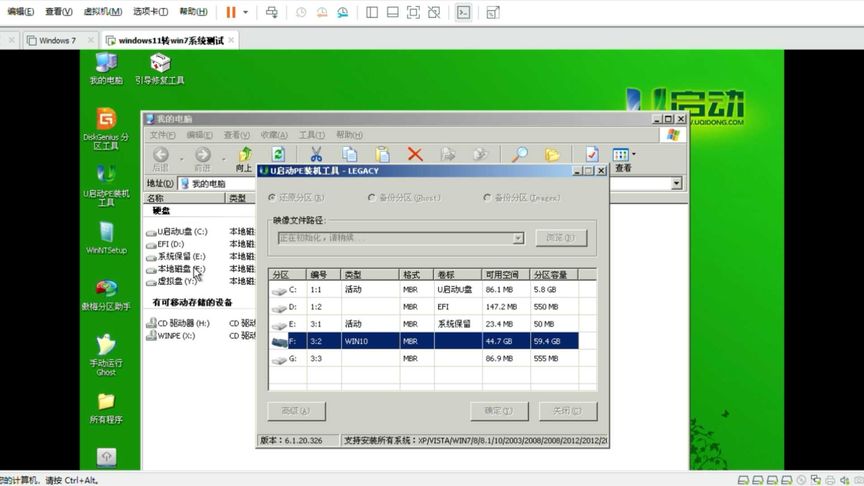
Task: Open the Explorer address bar dropdown
Action: pos(677,183)
